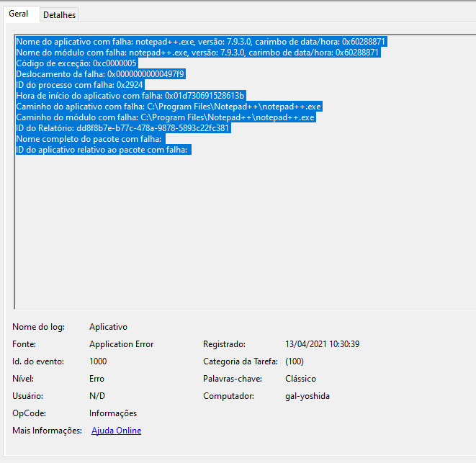Viewport: 476px width, 463px height.
Task: Click the line 'Nome do aplicativo com falha'
Action: (201, 42)
